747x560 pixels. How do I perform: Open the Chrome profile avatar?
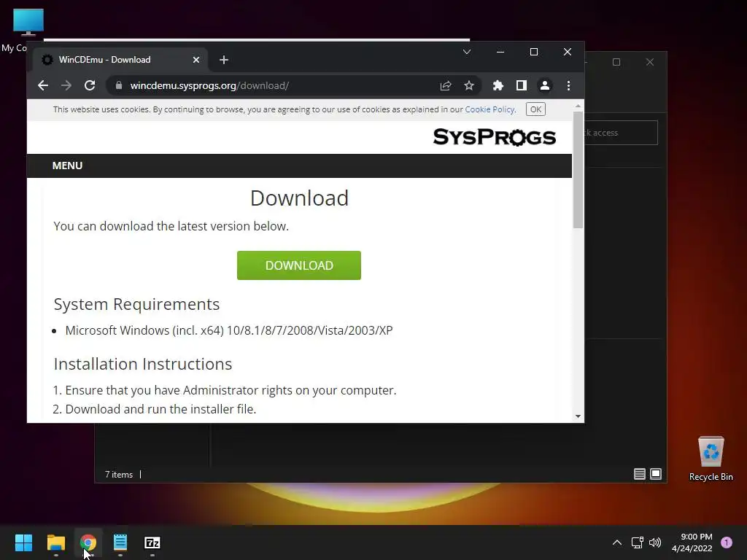[544, 86]
